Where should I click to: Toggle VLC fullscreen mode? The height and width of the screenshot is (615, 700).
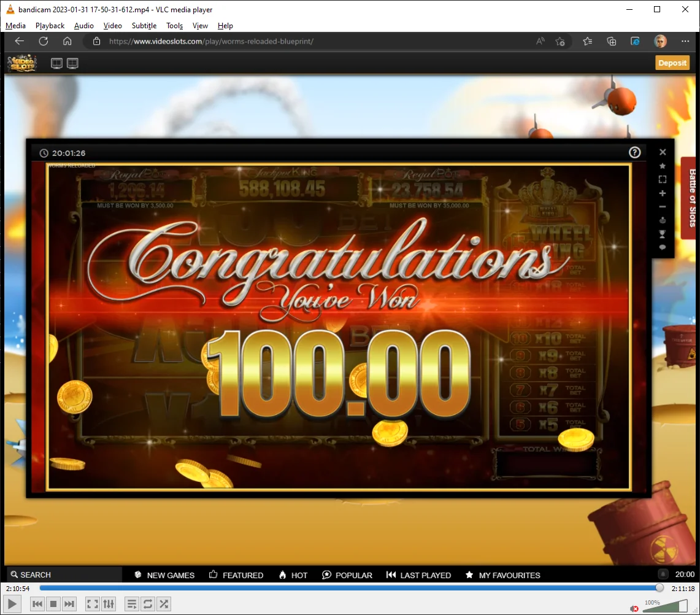click(x=93, y=605)
